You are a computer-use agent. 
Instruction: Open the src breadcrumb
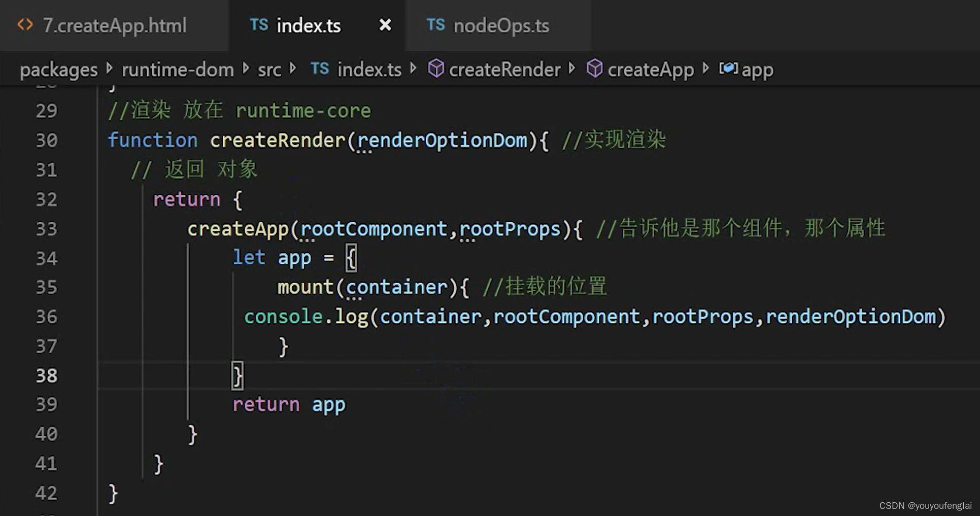point(269,70)
